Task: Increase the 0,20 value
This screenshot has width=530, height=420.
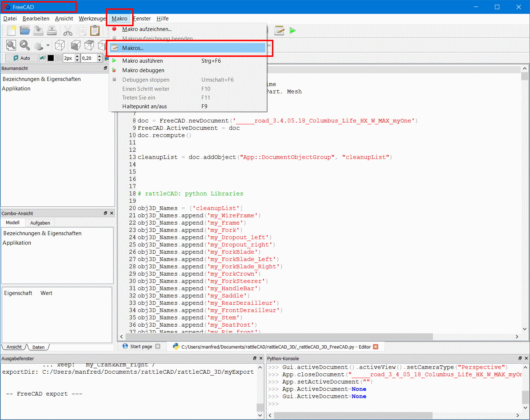Action: pos(100,56)
